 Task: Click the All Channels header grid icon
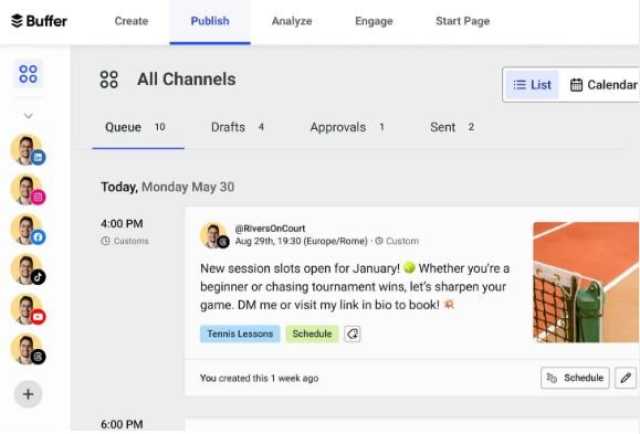109,79
